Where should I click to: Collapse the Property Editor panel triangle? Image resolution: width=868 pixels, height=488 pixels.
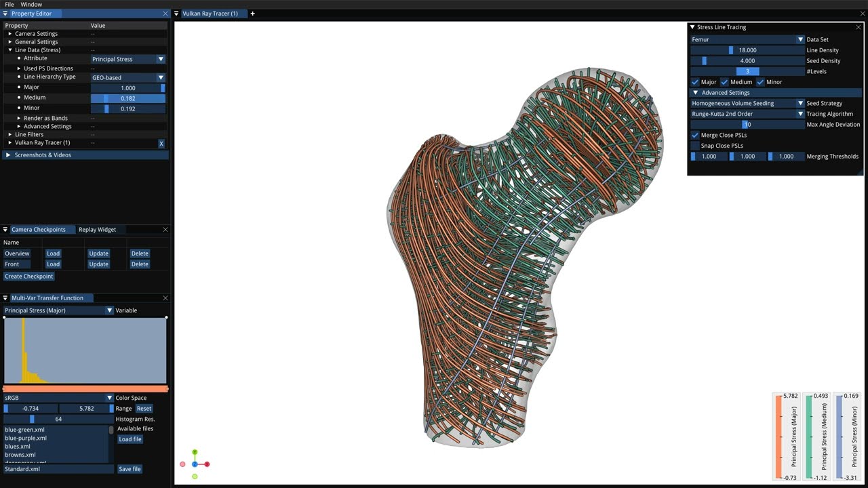click(5, 14)
